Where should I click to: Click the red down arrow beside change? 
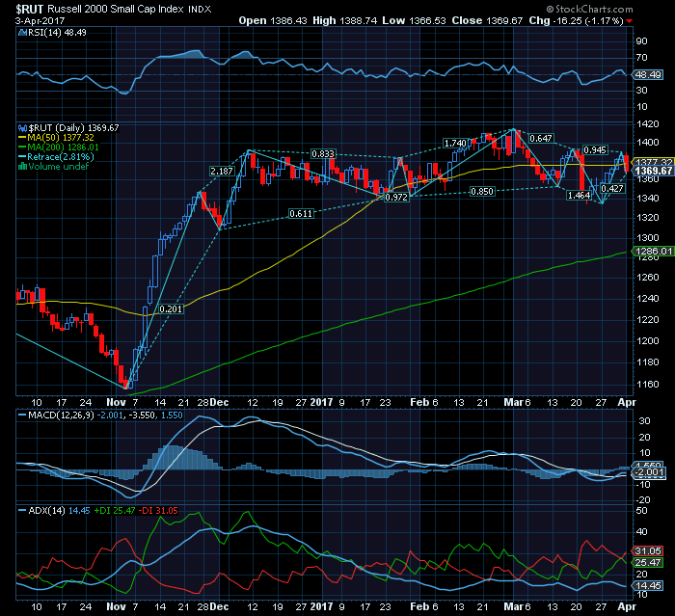click(x=630, y=21)
